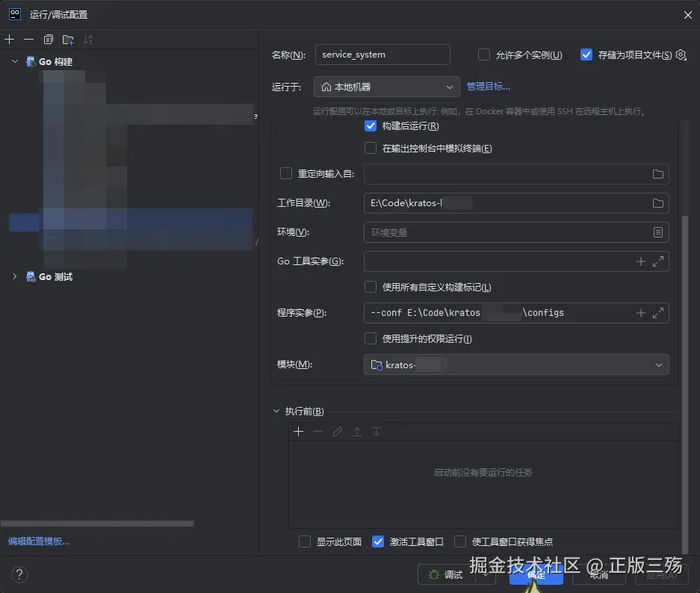Open the 模块 selection dropdown

click(657, 364)
